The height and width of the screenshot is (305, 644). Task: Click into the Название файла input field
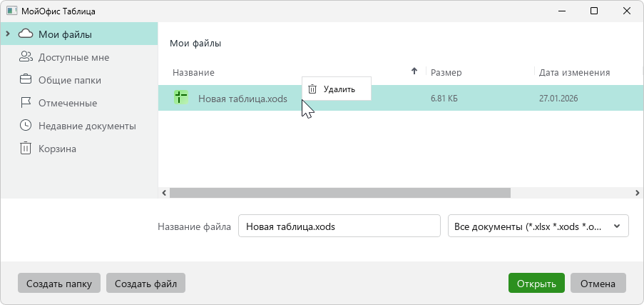(339, 226)
